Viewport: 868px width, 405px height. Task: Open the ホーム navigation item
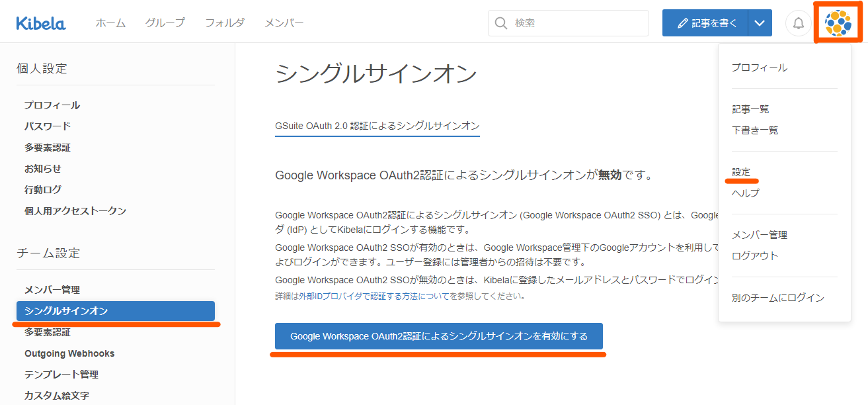(x=110, y=23)
